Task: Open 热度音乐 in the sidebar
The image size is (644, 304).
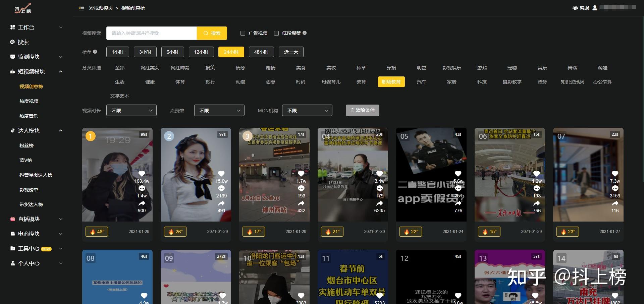Action: tap(29, 116)
